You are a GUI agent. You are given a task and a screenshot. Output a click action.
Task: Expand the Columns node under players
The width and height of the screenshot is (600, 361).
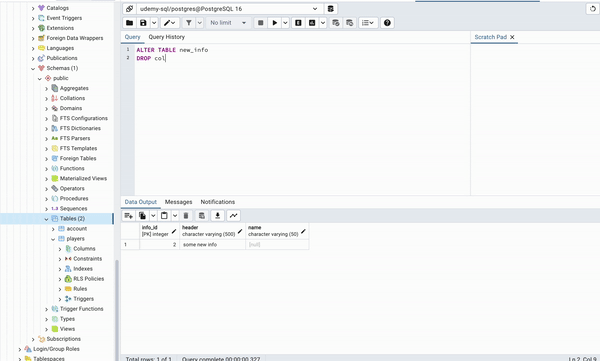60,249
